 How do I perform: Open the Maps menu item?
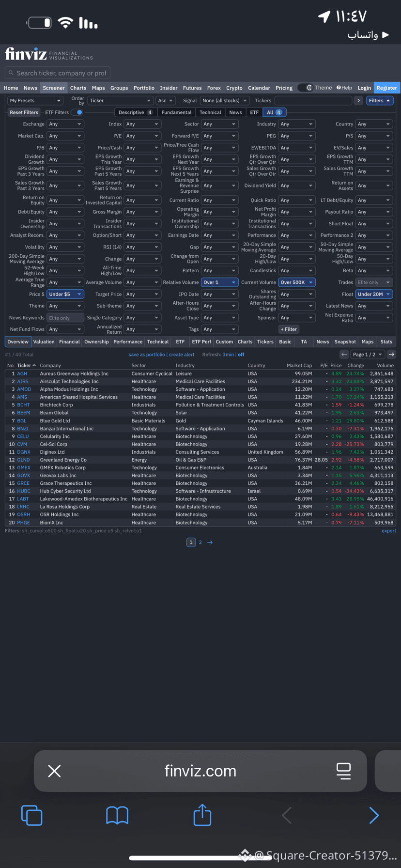click(98, 88)
